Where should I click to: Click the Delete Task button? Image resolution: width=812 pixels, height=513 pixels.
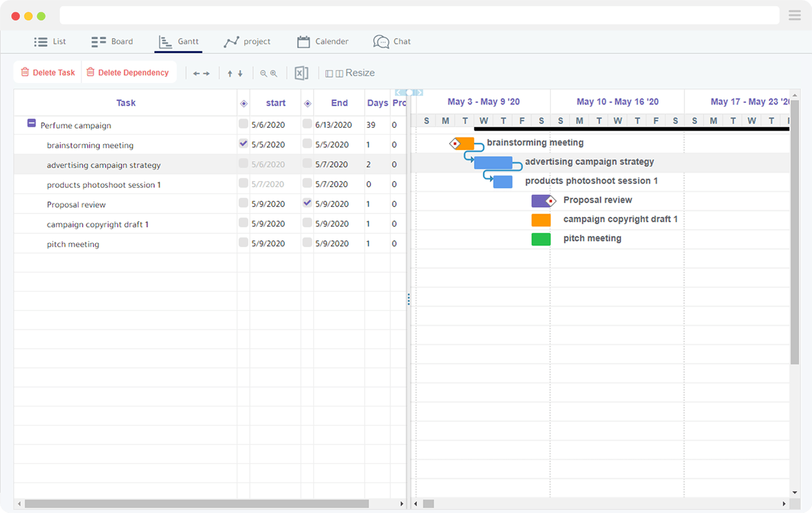[x=48, y=73]
